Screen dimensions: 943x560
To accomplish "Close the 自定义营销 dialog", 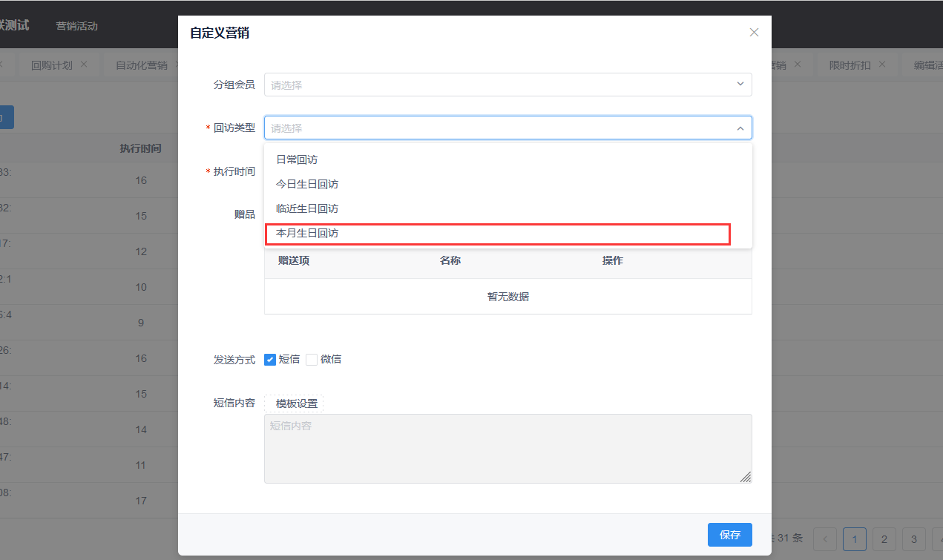I will tap(754, 33).
